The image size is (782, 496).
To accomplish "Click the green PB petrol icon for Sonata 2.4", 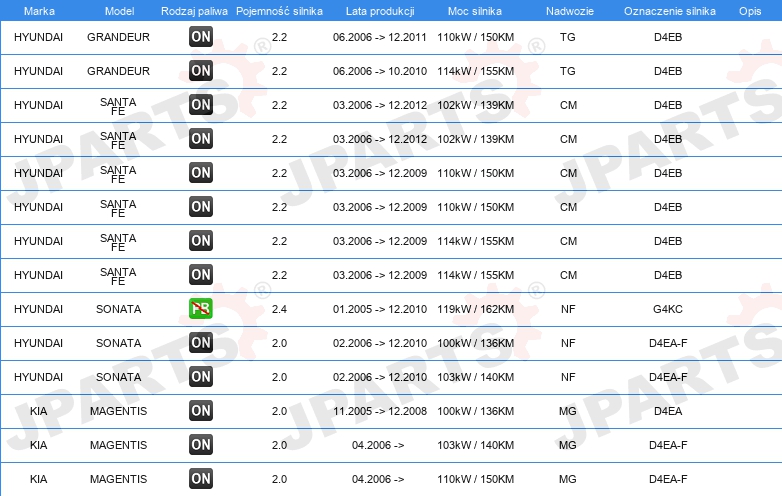I will click(x=201, y=309).
